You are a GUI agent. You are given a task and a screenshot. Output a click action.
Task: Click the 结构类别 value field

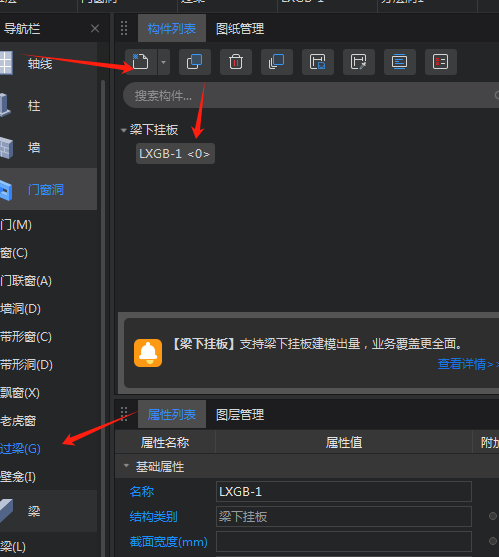click(x=343, y=517)
